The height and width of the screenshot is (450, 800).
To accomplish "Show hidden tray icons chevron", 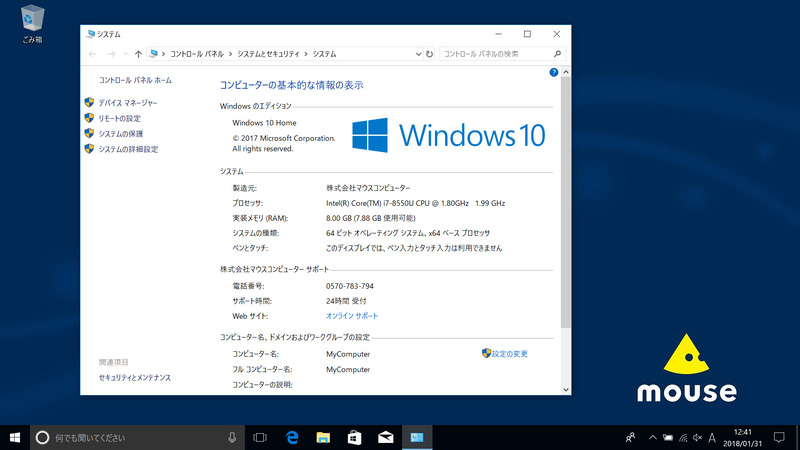I will click(x=653, y=438).
